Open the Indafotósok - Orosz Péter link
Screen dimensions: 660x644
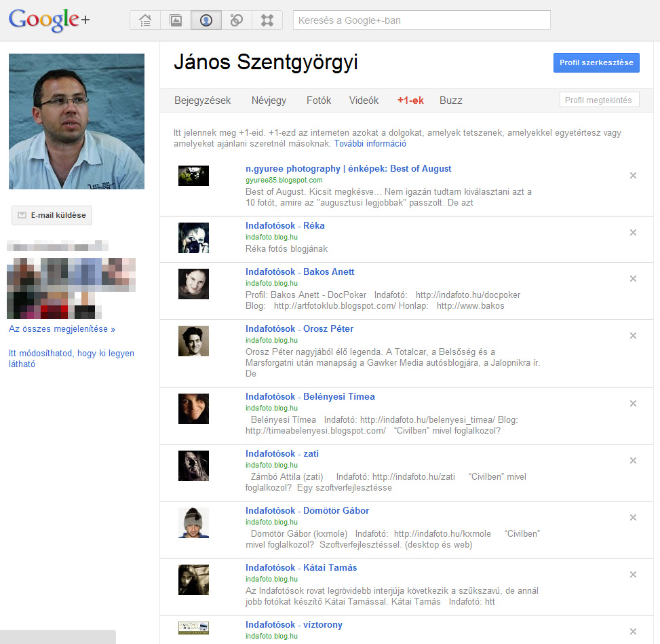[x=299, y=328]
